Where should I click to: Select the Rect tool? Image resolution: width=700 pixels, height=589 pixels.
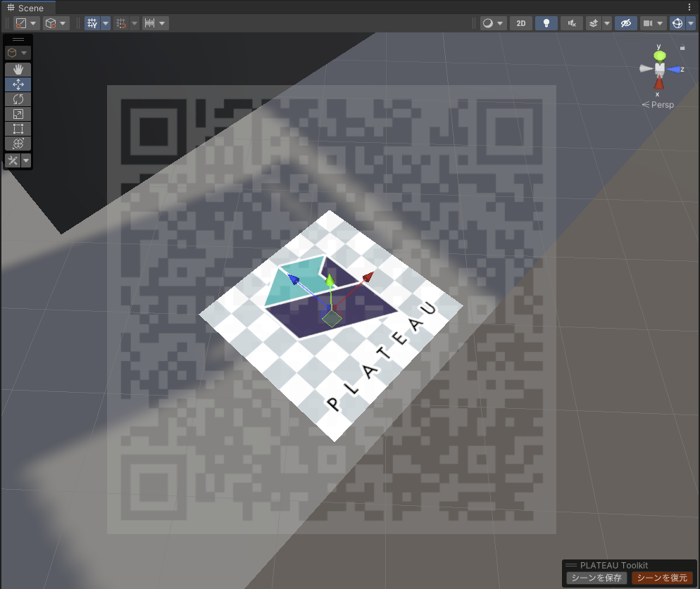click(x=18, y=129)
